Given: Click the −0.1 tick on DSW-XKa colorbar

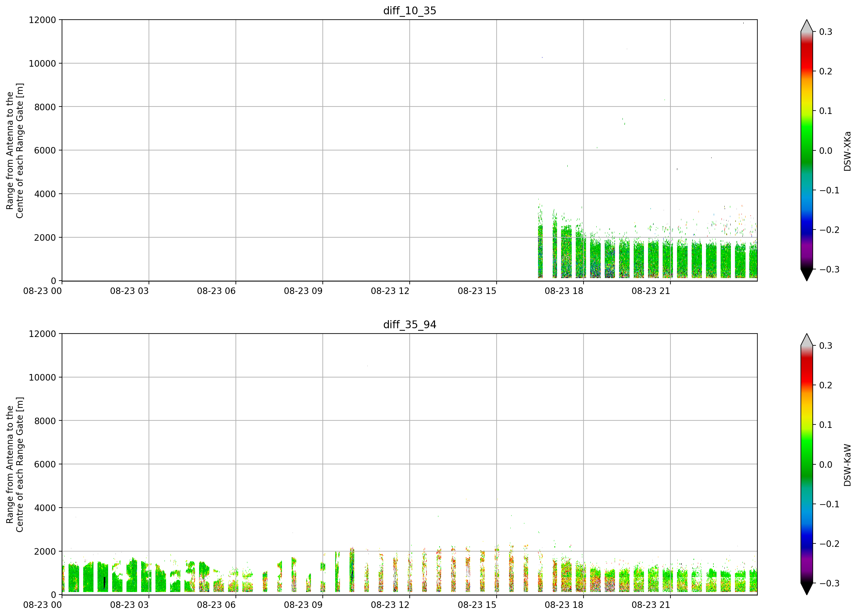Looking at the screenshot, I should (x=829, y=190).
